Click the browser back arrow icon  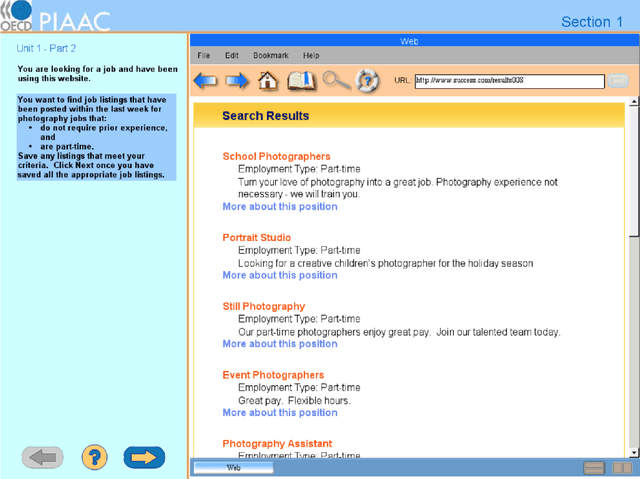[205, 80]
